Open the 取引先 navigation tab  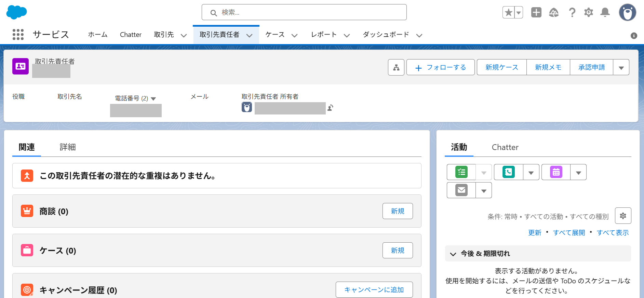[164, 35]
